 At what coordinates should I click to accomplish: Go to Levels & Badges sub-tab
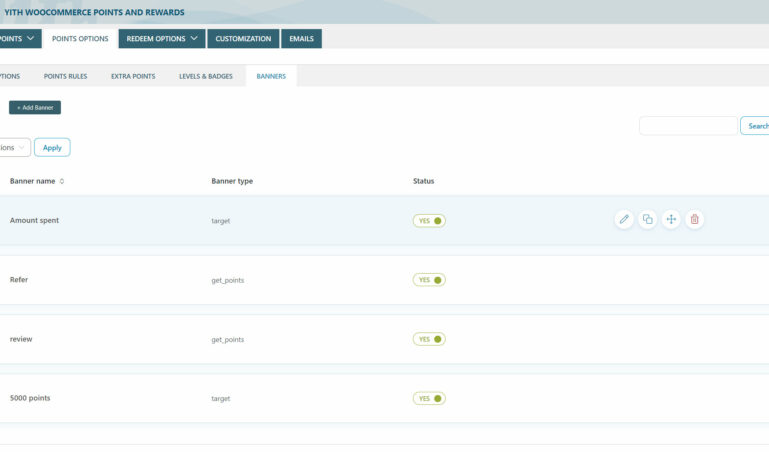tap(205, 76)
